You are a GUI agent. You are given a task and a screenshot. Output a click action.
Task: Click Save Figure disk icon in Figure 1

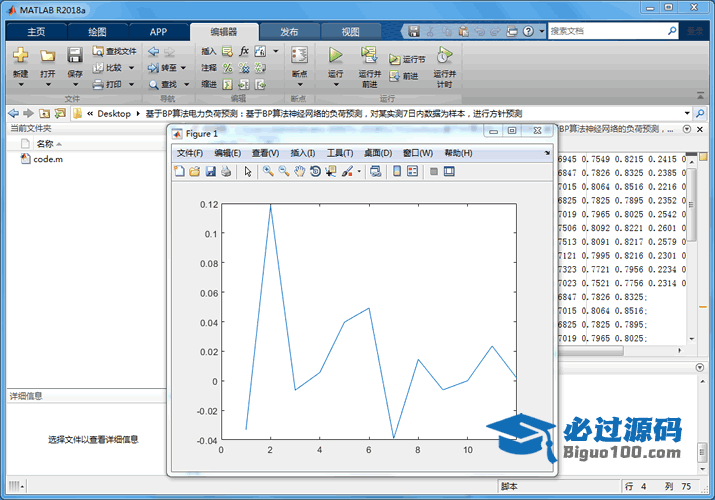click(210, 171)
